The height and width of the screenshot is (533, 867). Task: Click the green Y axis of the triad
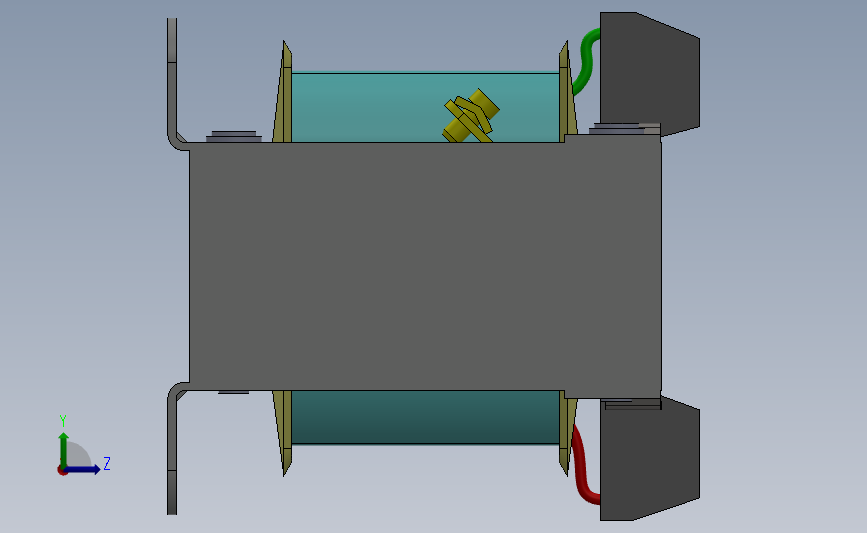pos(64,449)
